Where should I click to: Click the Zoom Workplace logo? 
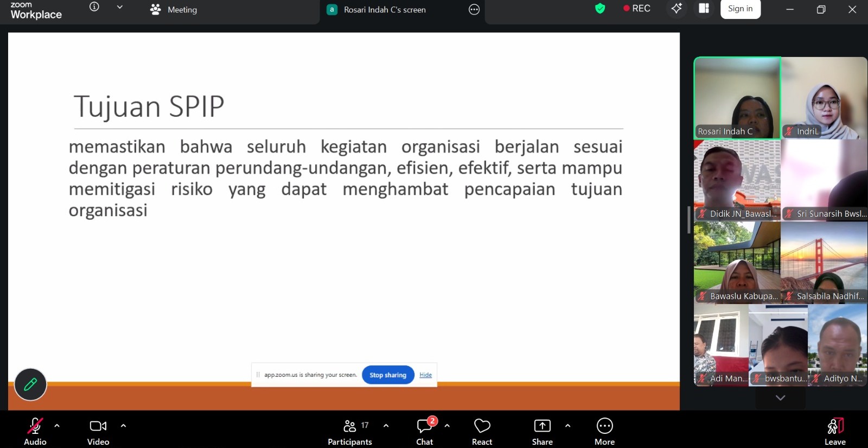[x=36, y=10]
